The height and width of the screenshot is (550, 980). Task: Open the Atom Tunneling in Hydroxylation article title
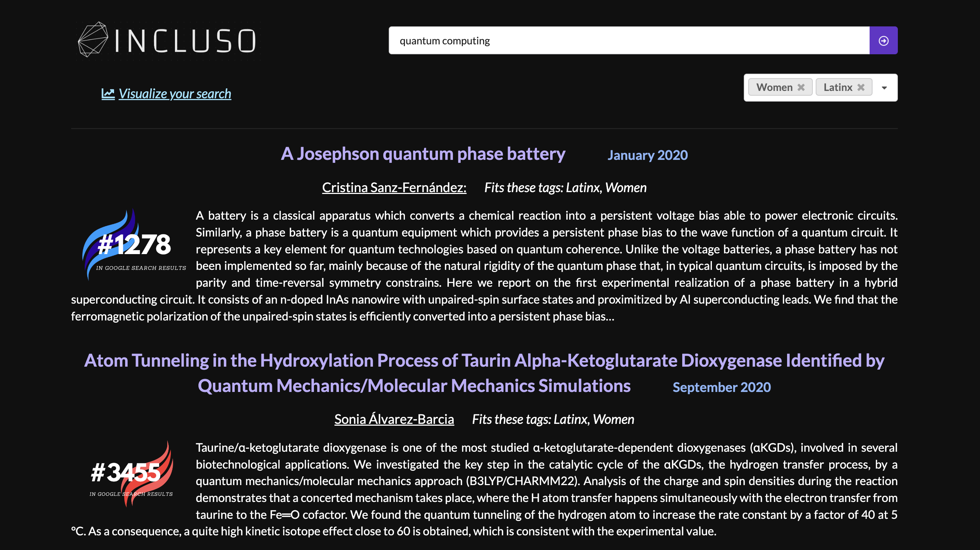coord(484,373)
